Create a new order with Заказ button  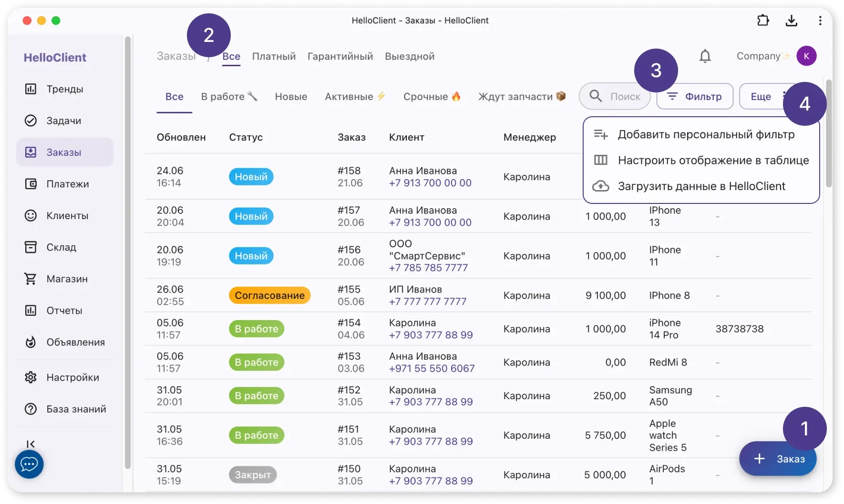point(778,459)
